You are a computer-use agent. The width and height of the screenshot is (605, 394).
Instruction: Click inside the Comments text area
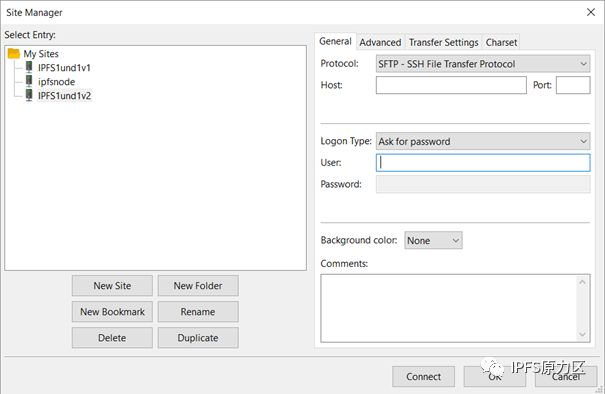(448, 308)
